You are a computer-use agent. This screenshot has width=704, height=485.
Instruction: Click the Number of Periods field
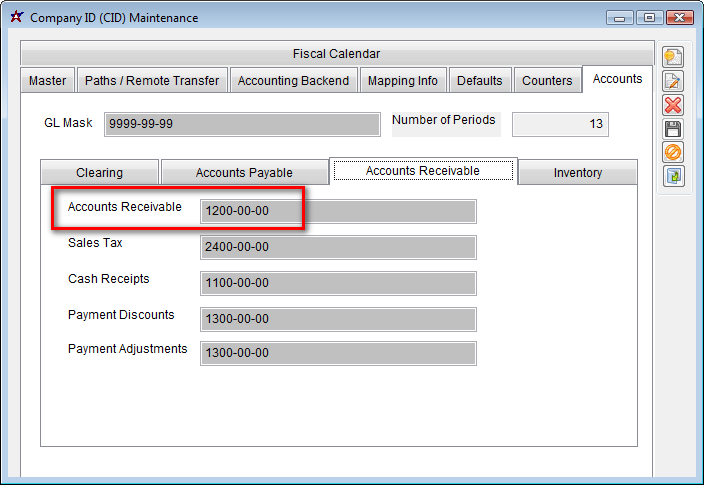tap(560, 124)
